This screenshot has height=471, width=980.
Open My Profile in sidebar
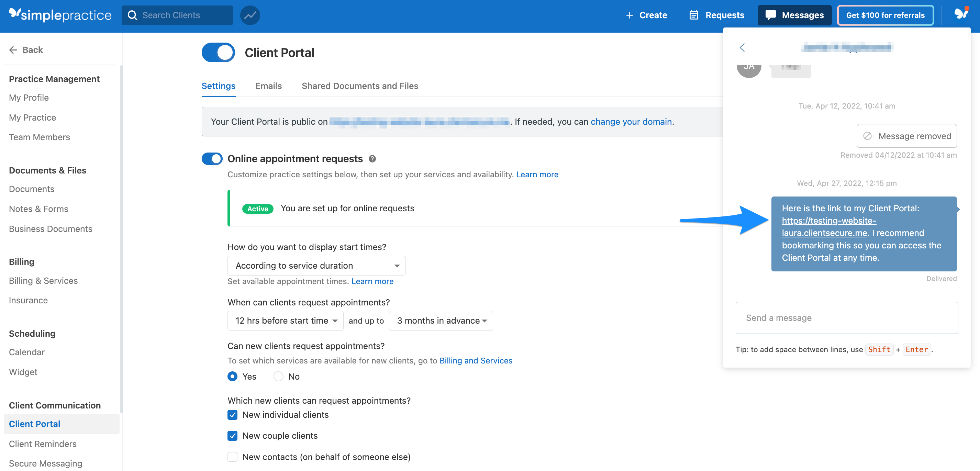point(29,98)
